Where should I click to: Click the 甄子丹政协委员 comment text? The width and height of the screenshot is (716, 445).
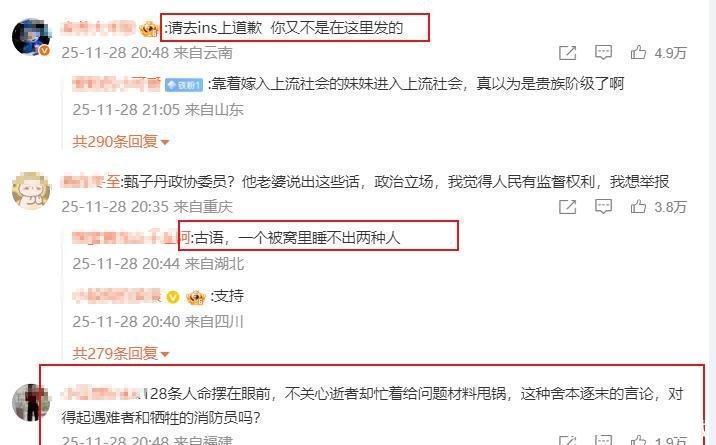click(x=396, y=182)
